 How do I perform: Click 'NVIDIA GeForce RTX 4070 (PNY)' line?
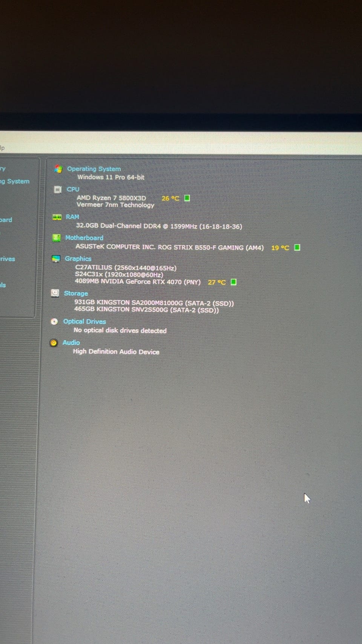[138, 282]
